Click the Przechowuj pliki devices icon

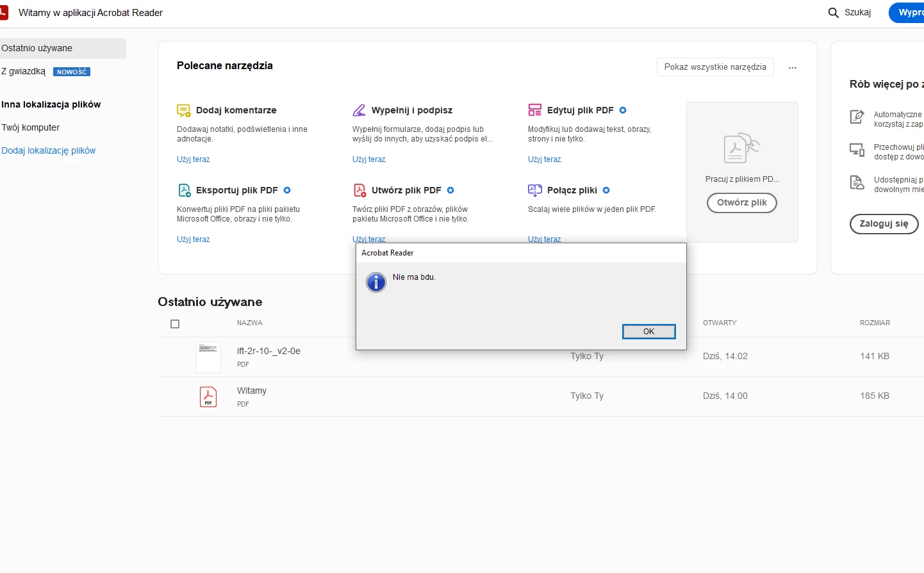click(857, 150)
